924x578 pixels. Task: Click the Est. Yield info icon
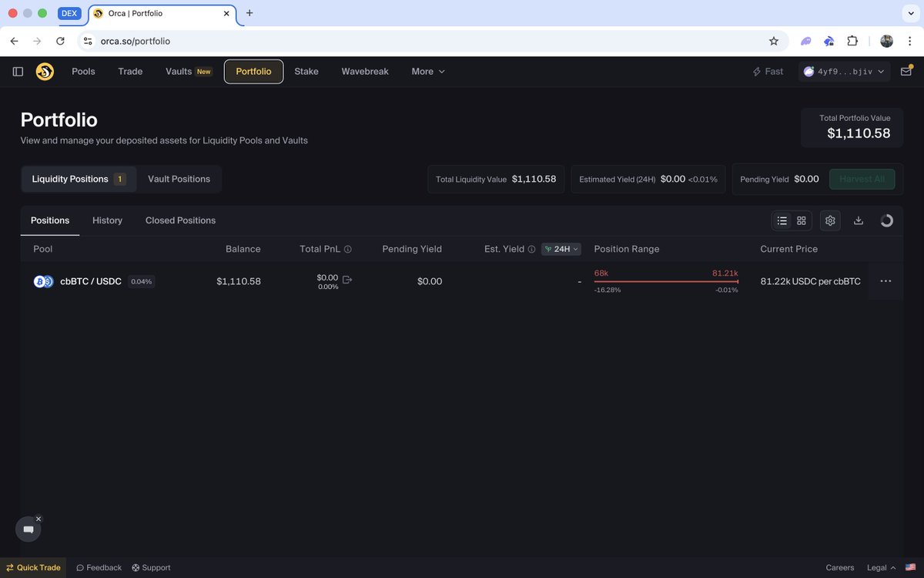point(531,250)
